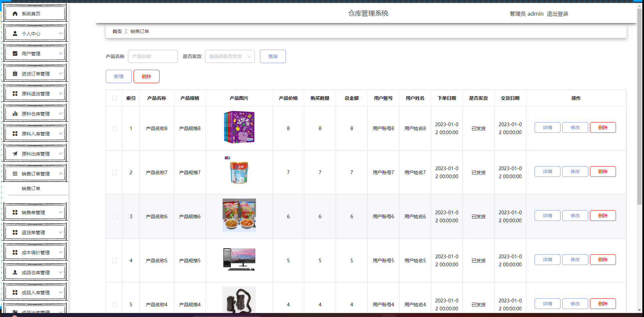Click the stamp icon for 成品仓库管理
Screen dimensions: 644x317
tap(15, 273)
